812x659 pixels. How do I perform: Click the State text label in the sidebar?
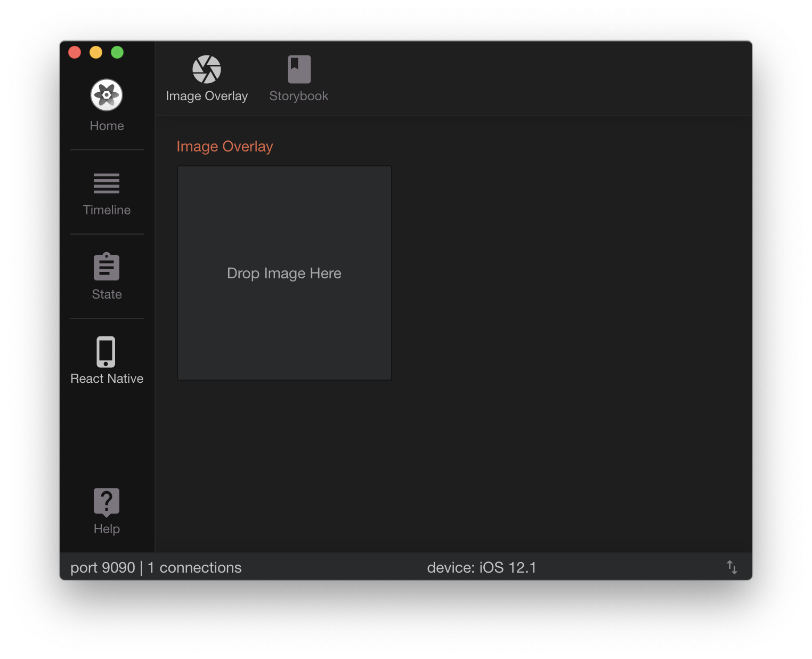click(107, 294)
